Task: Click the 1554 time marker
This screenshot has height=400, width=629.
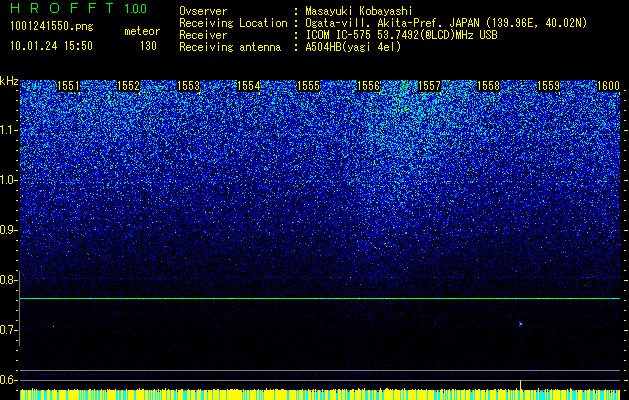Action: click(248, 86)
